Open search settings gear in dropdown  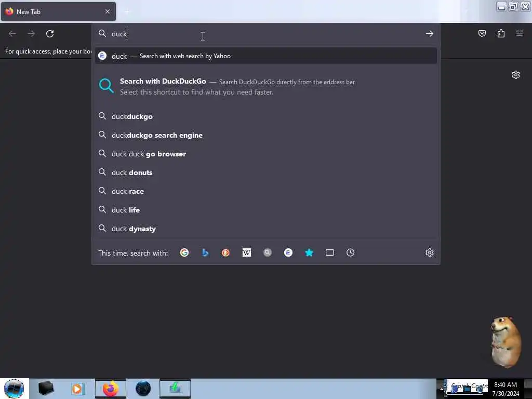point(430,252)
